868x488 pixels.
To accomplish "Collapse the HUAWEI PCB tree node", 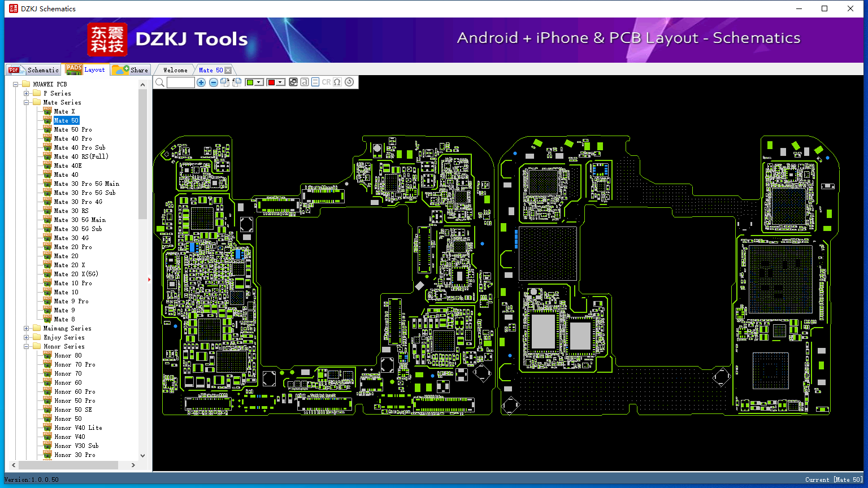I will click(x=16, y=84).
